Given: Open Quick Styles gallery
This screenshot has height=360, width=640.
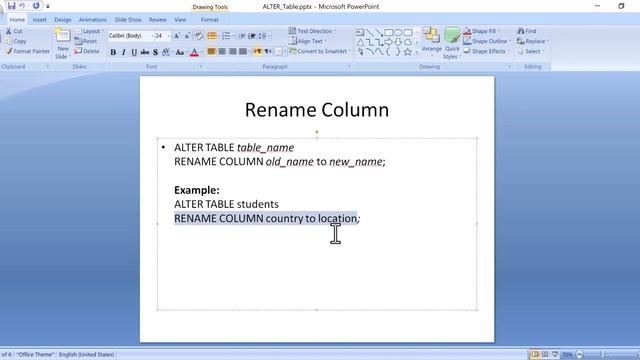Looking at the screenshot, I should (452, 43).
